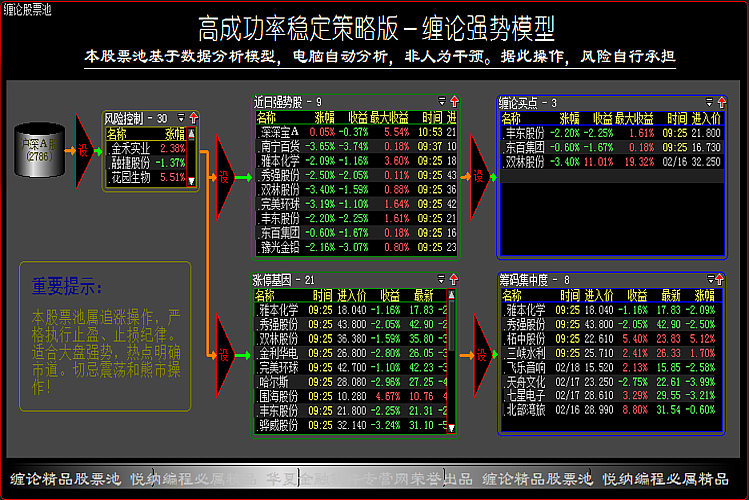Expand the dropdown menu of 涨停基因 panel
749x500 pixels.
[x=443, y=280]
